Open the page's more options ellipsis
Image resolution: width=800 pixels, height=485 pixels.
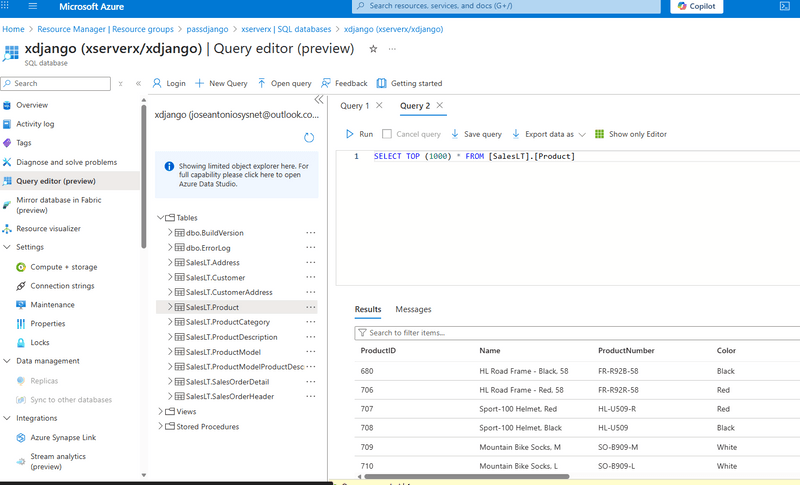coord(392,49)
